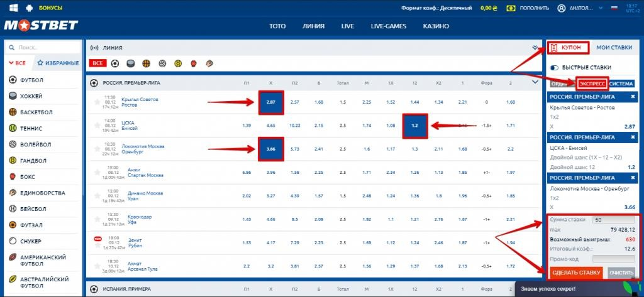
Task: Remove ЦСКА - Енисей from coupon
Action: (633, 138)
